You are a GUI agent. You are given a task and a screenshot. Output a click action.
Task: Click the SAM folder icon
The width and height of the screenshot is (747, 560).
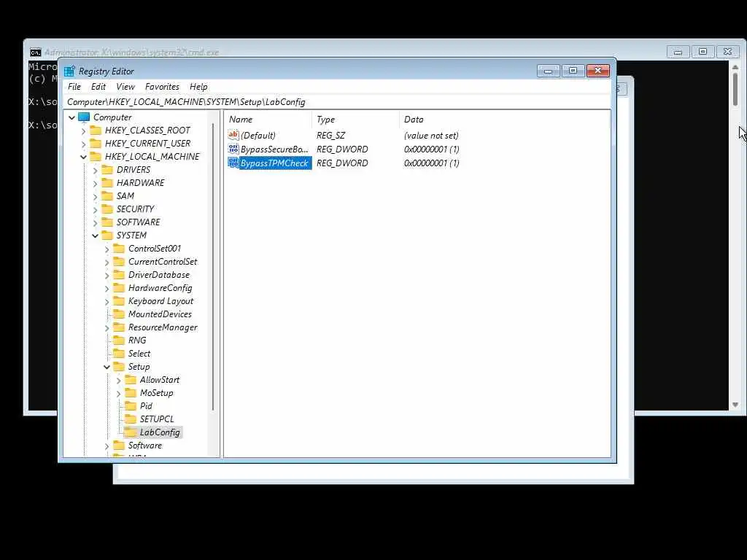click(x=108, y=195)
